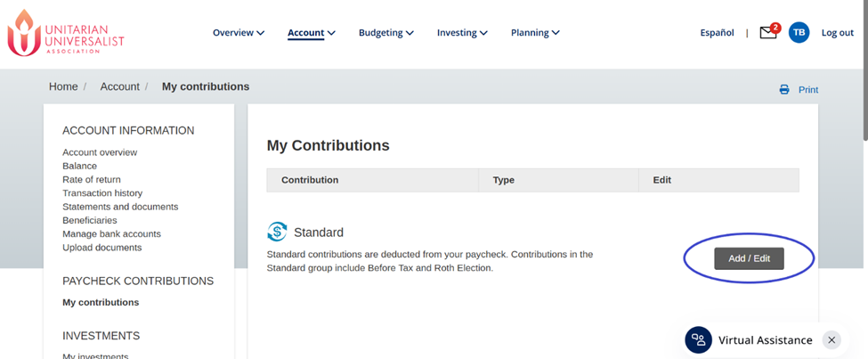Open the messages envelope icon
The width and height of the screenshot is (868, 359).
coord(767,33)
